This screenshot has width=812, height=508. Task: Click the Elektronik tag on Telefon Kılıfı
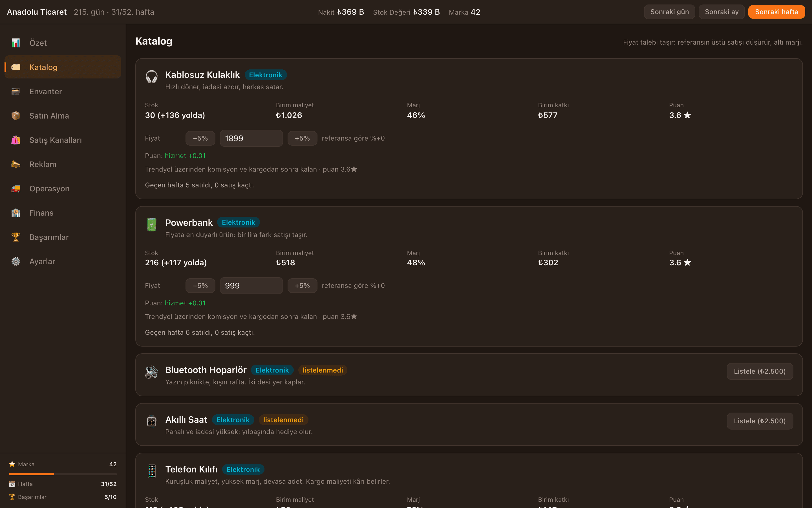click(243, 469)
